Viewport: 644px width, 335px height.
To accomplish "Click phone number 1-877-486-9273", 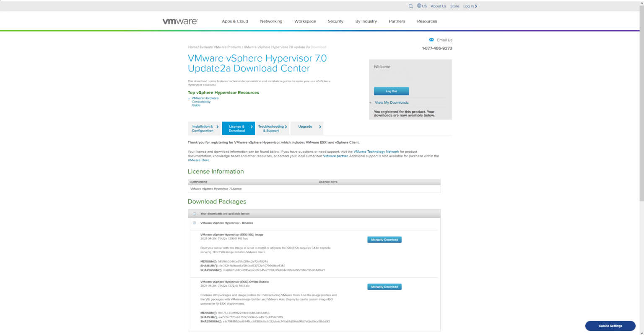I will coord(437,48).
